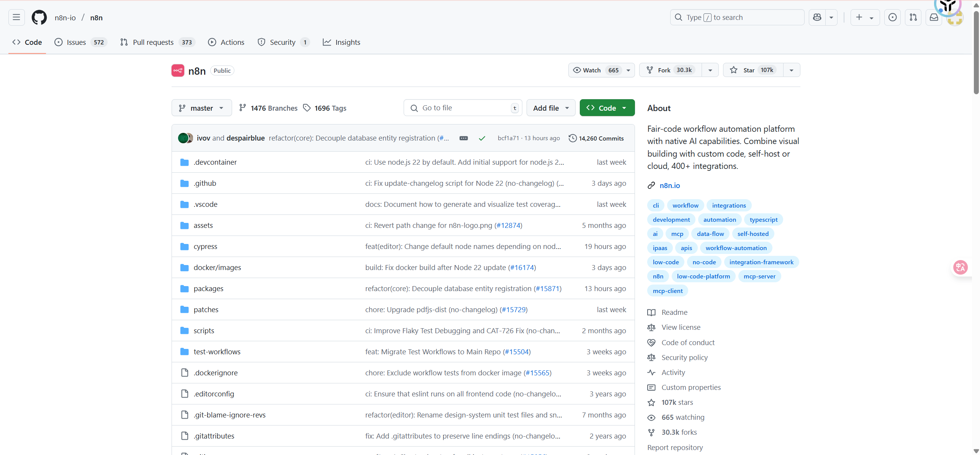
Task: Visit the n8n.io website link
Action: (x=670, y=185)
